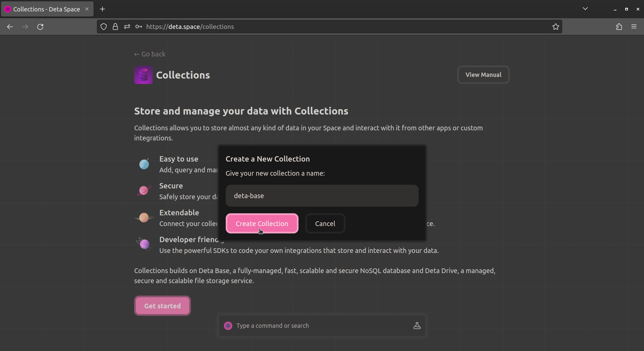Image resolution: width=644 pixels, height=351 pixels.
Task: Click the shield tracking protection icon
Action: (104, 27)
